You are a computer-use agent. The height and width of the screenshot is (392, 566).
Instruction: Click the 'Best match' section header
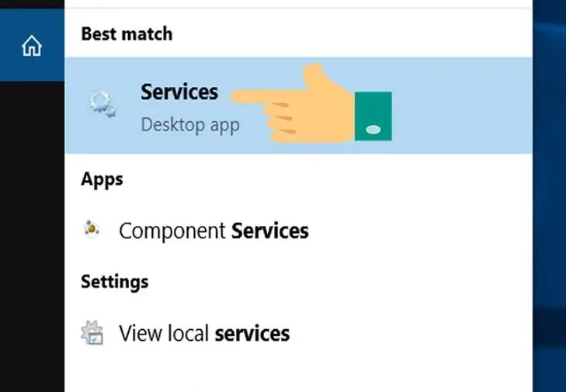127,34
